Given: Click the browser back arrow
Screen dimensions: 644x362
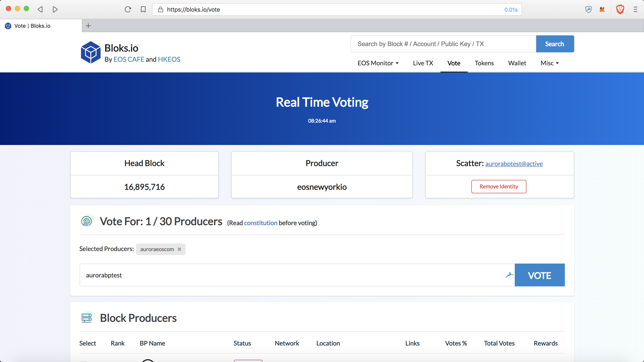Looking at the screenshot, I should 40,9.
